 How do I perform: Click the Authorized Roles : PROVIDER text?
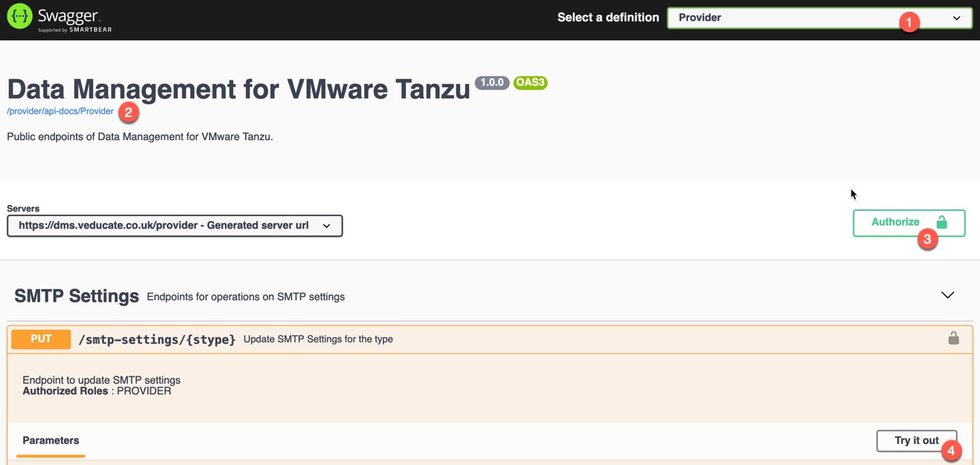tap(97, 390)
